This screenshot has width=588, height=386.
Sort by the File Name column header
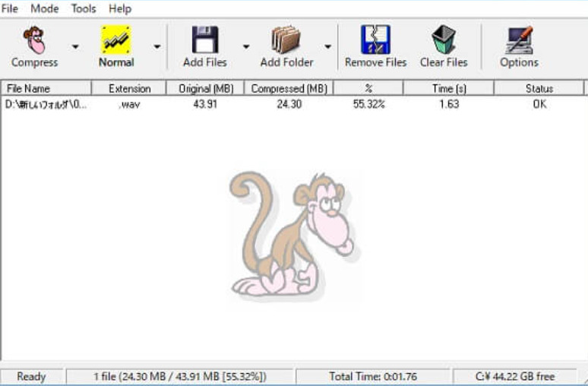46,89
